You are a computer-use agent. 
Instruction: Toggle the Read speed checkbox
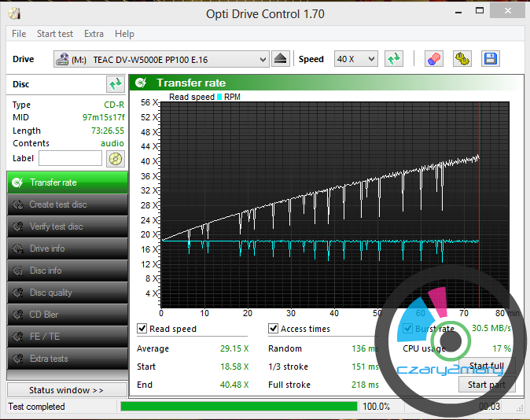point(142,329)
